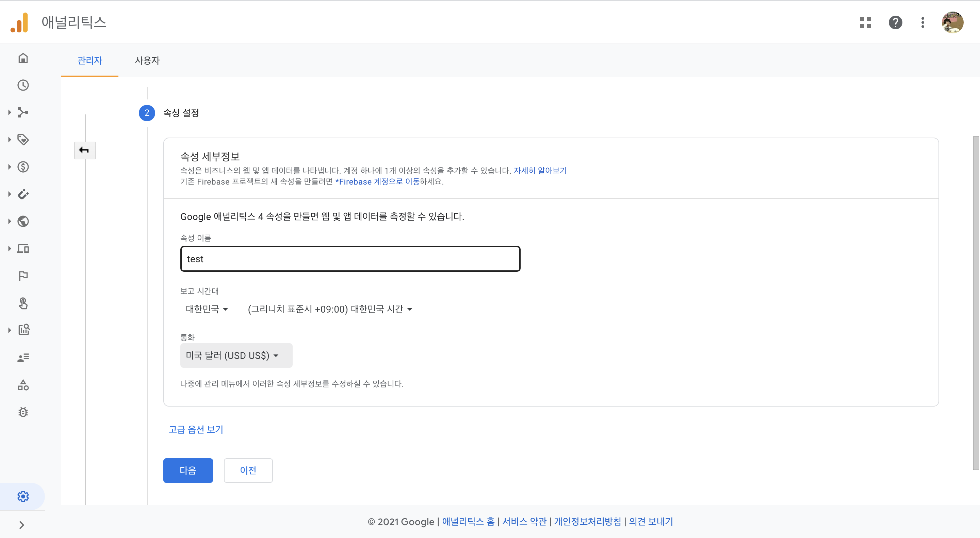Expand the 대한민국 country dropdown
The image size is (980, 538).
click(207, 309)
